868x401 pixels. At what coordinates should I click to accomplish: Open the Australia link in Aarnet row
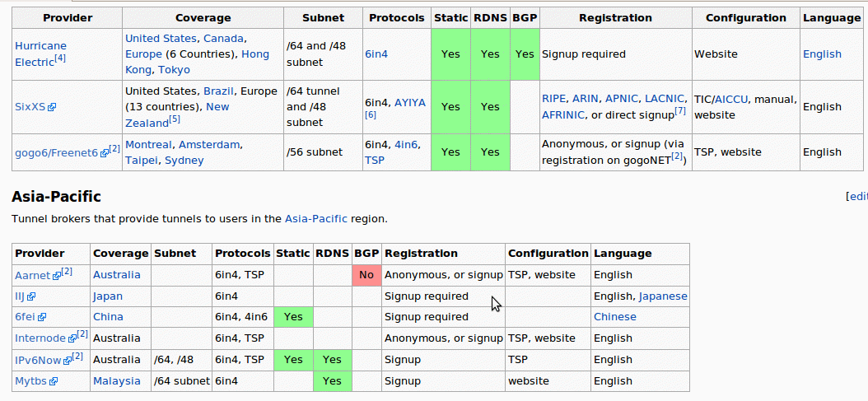click(x=117, y=275)
